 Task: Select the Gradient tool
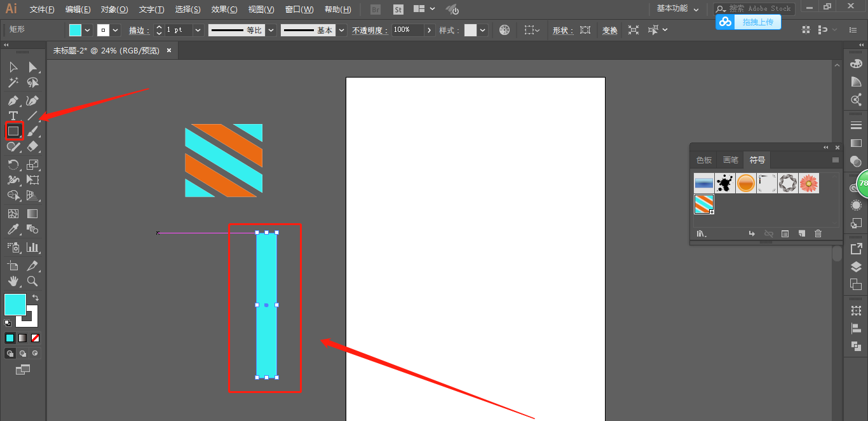tap(33, 214)
